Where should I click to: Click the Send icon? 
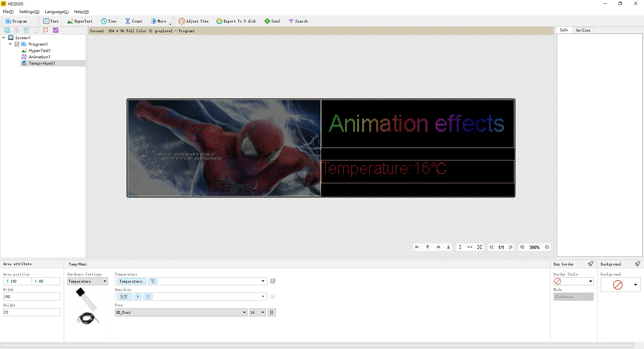(x=267, y=21)
